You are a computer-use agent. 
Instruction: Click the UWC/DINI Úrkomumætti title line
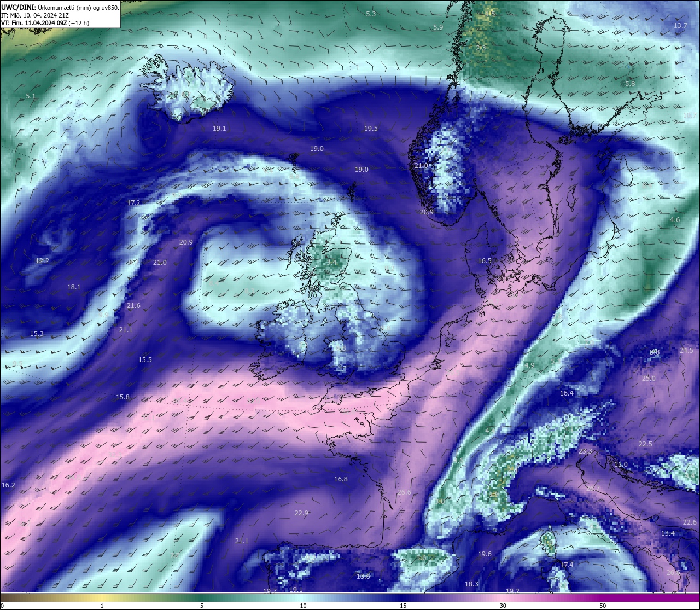[x=60, y=8]
